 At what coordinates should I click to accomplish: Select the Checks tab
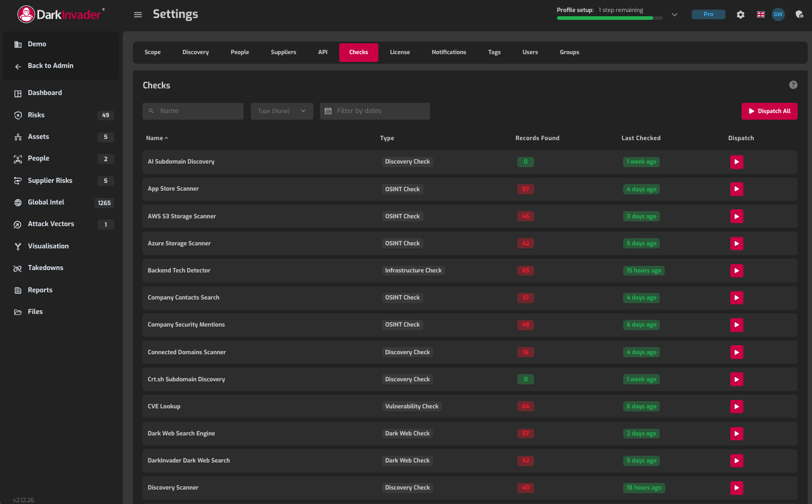(358, 52)
